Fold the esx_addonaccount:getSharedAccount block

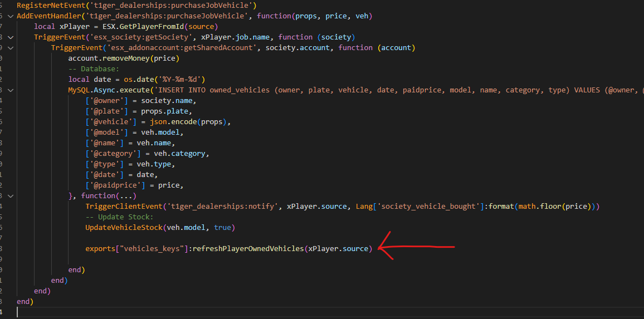point(9,48)
